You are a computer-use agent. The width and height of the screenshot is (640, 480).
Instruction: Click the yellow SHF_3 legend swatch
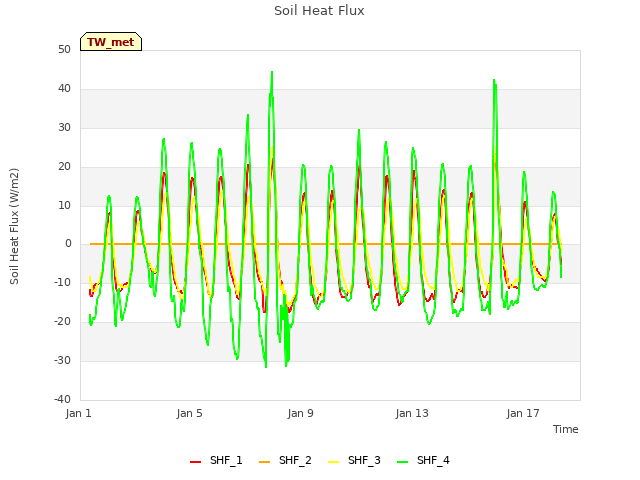point(333,462)
